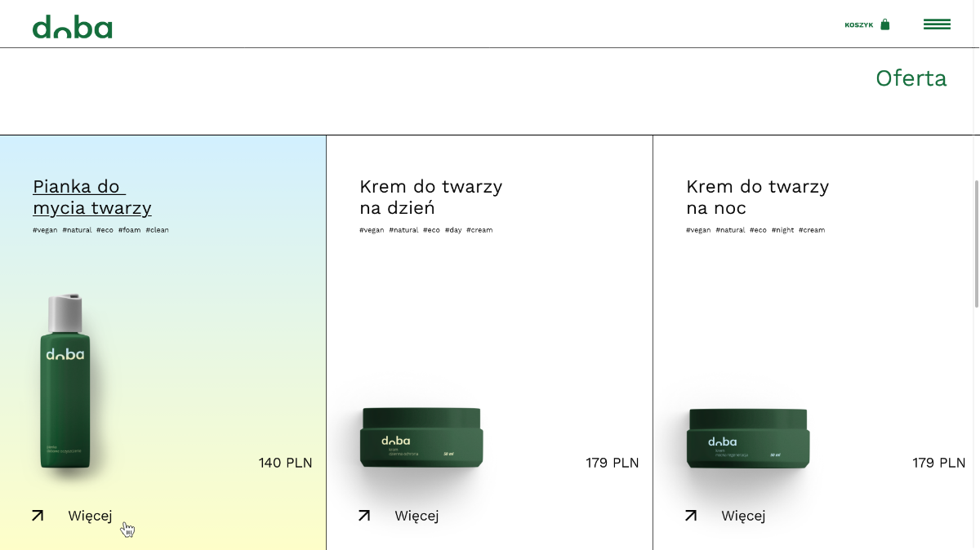980x550 pixels.
Task: Click the day cream jar image
Action: click(x=421, y=438)
